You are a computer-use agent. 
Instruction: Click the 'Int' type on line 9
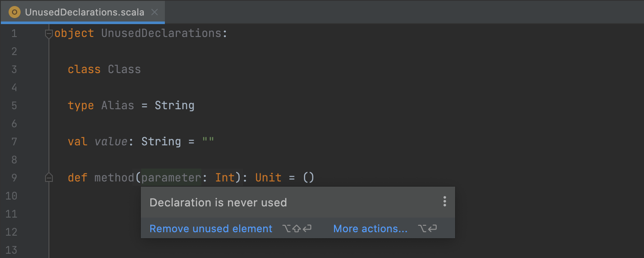225,178
